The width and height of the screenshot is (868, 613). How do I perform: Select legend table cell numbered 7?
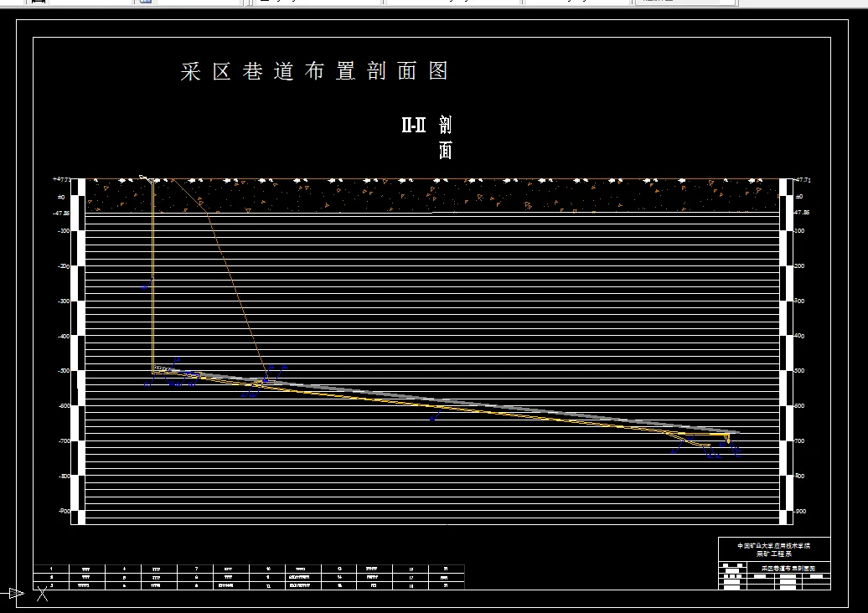196,569
